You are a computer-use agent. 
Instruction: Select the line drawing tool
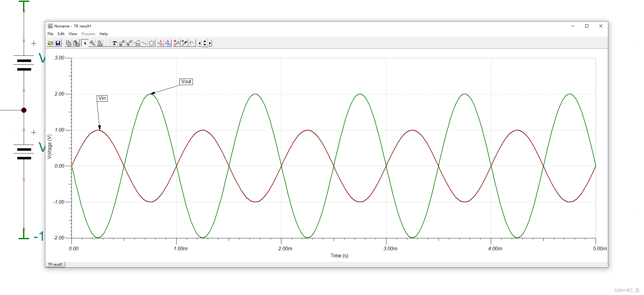(144, 43)
